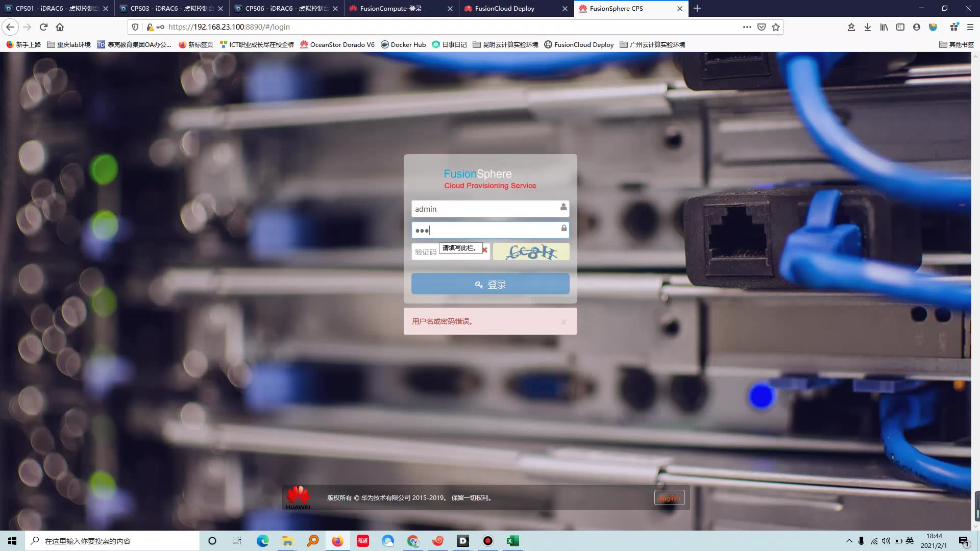Click the browser Back arrow button
Viewport: 980px width, 551px height.
[10, 27]
